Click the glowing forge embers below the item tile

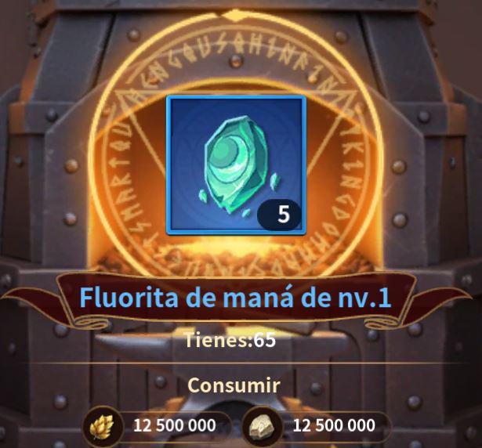[x=236, y=255]
